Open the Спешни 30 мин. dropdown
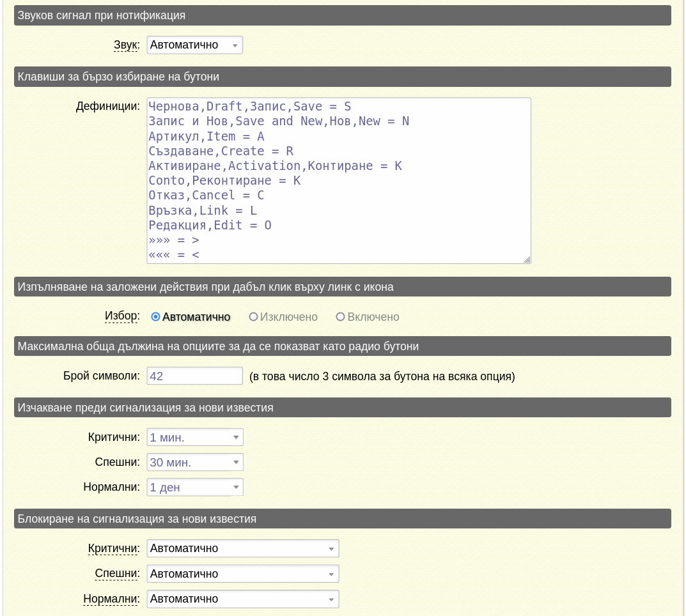The image size is (686, 616). tap(195, 462)
